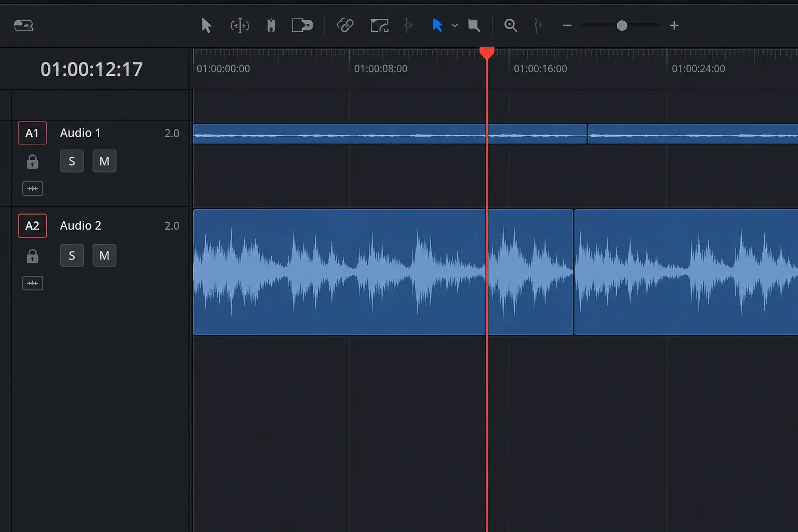Toggle the A2 track destination button
Screen dimensions: 798x532
coord(32,225)
